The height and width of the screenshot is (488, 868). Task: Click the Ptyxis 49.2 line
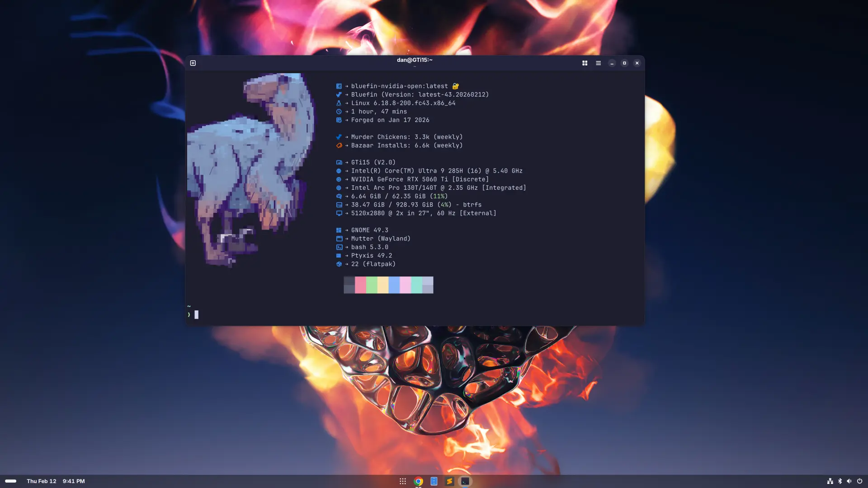point(372,256)
